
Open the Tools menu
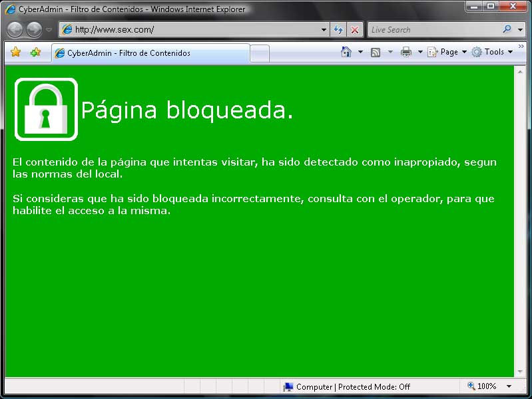click(x=492, y=53)
